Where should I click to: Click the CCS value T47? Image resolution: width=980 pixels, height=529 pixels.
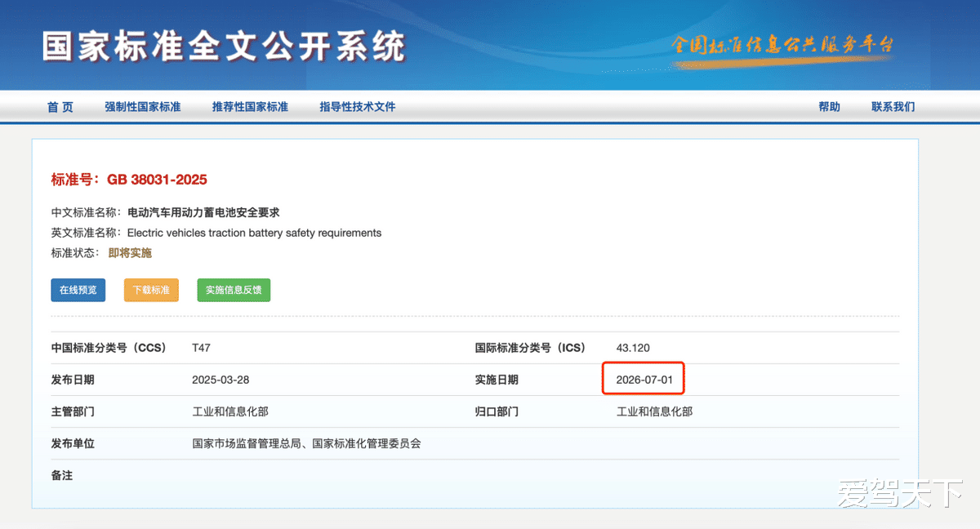[x=201, y=348]
